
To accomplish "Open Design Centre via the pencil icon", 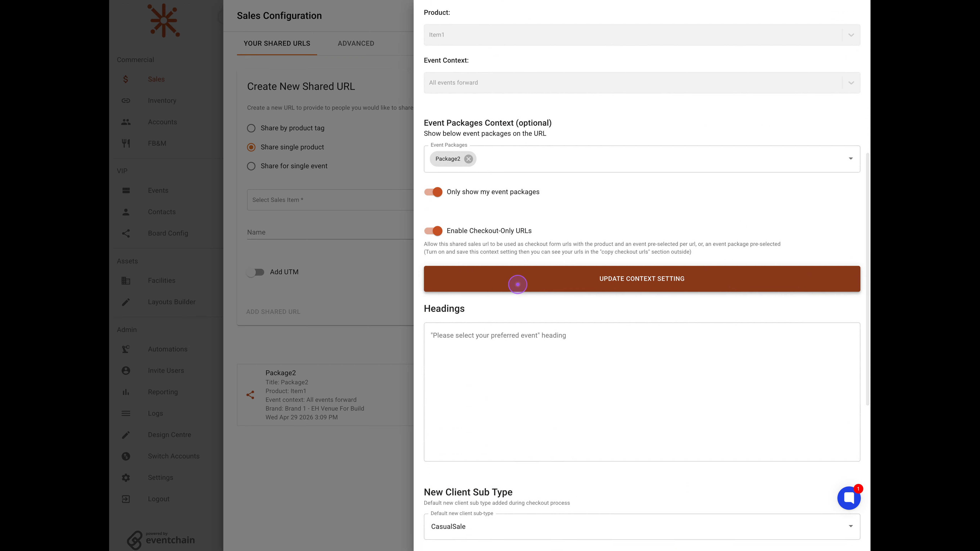I will coord(126,435).
